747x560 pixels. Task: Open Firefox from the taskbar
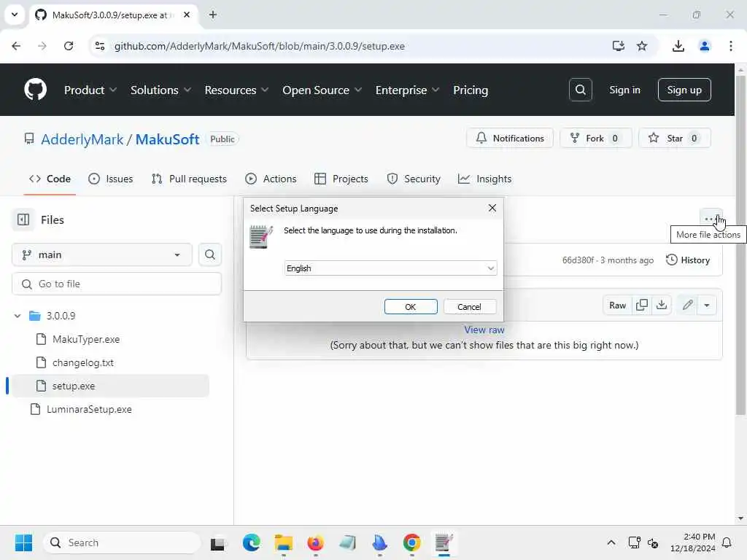315,542
